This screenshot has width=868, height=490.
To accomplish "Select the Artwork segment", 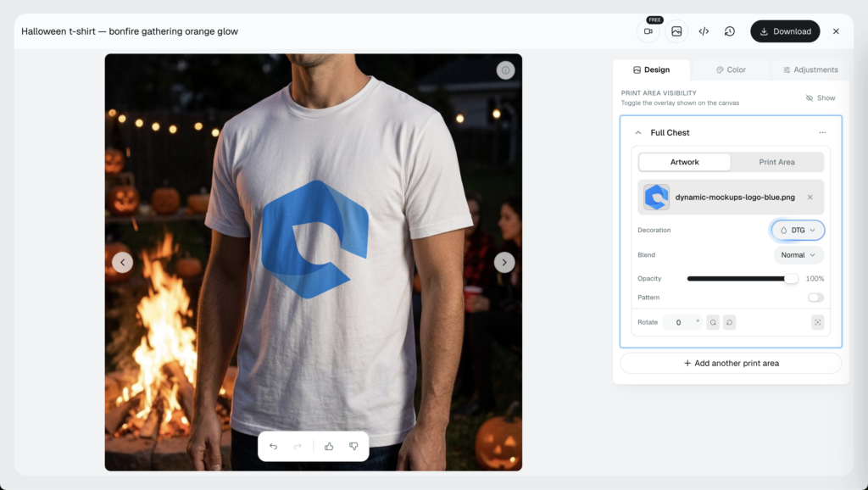I will [685, 162].
